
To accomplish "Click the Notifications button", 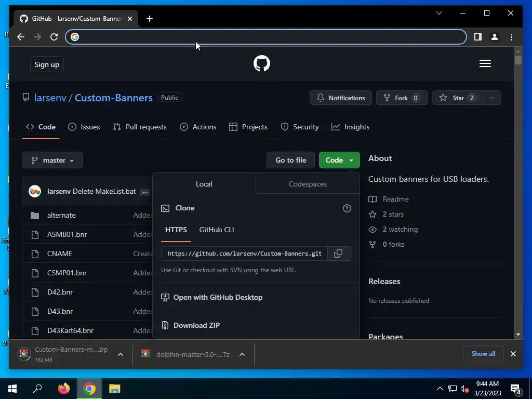I will (x=341, y=98).
